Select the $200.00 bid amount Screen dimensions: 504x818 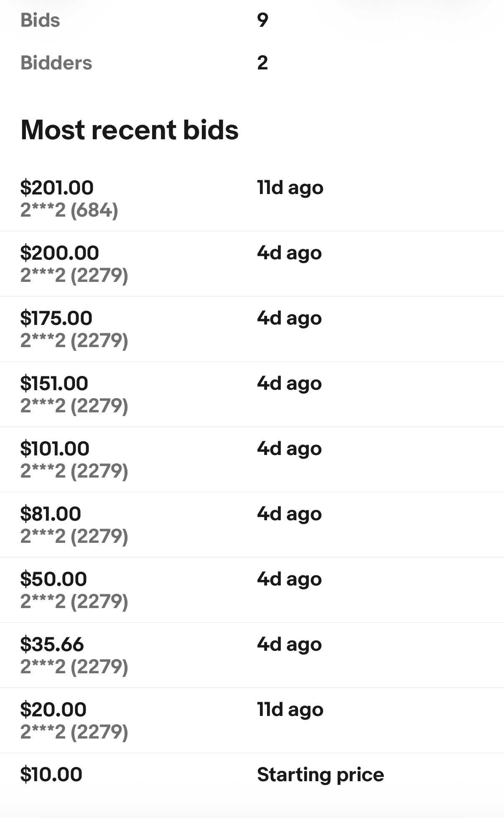[59, 253]
